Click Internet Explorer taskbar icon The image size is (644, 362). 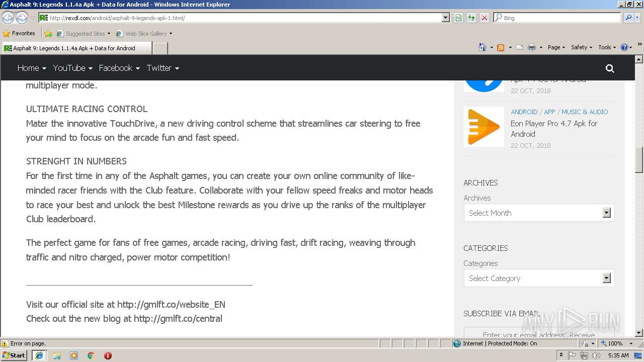[x=39, y=355]
